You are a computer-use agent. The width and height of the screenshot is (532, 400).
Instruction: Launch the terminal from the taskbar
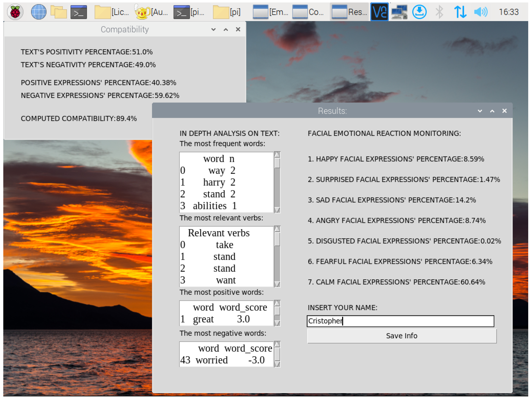pos(79,12)
